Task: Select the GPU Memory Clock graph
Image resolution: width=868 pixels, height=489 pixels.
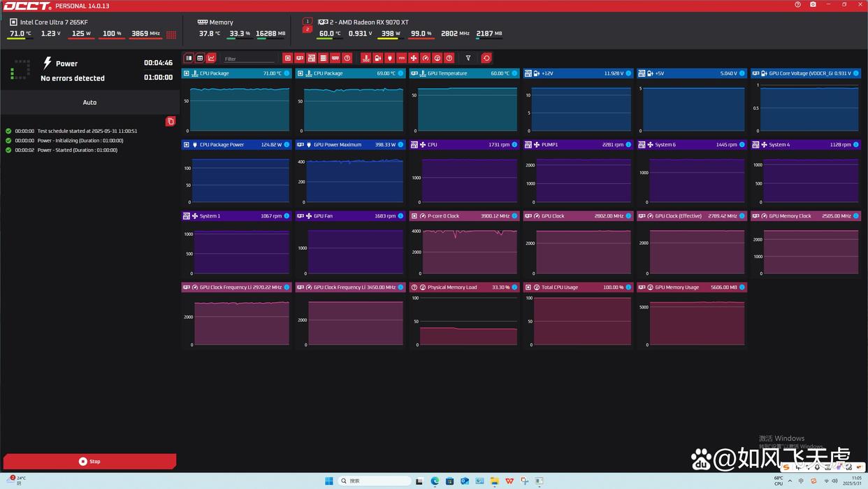Action: [806, 243]
